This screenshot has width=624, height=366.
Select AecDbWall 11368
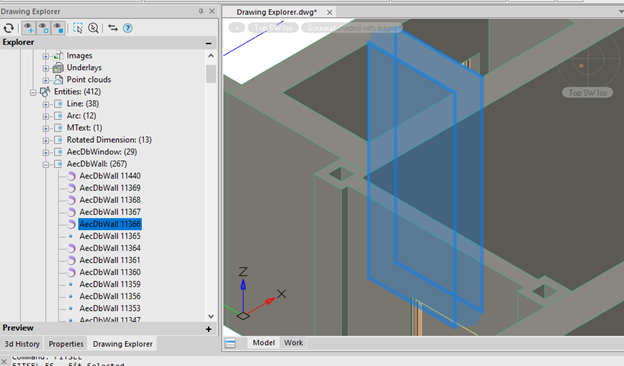click(x=110, y=200)
